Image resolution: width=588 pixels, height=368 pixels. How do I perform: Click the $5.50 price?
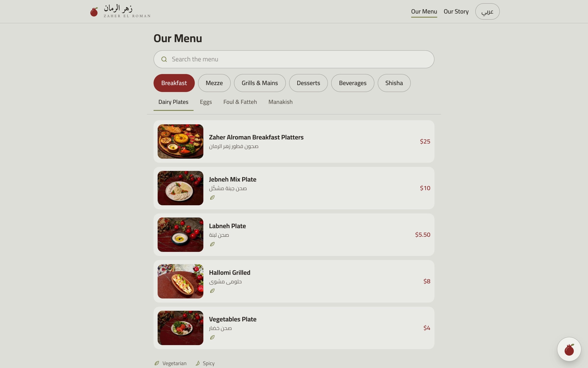click(x=422, y=235)
